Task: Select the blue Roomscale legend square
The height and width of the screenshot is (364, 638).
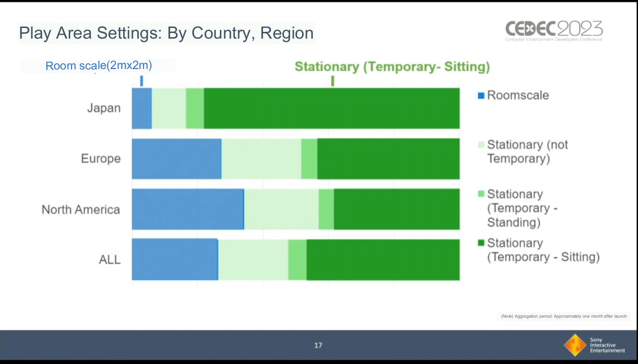Action: [481, 96]
